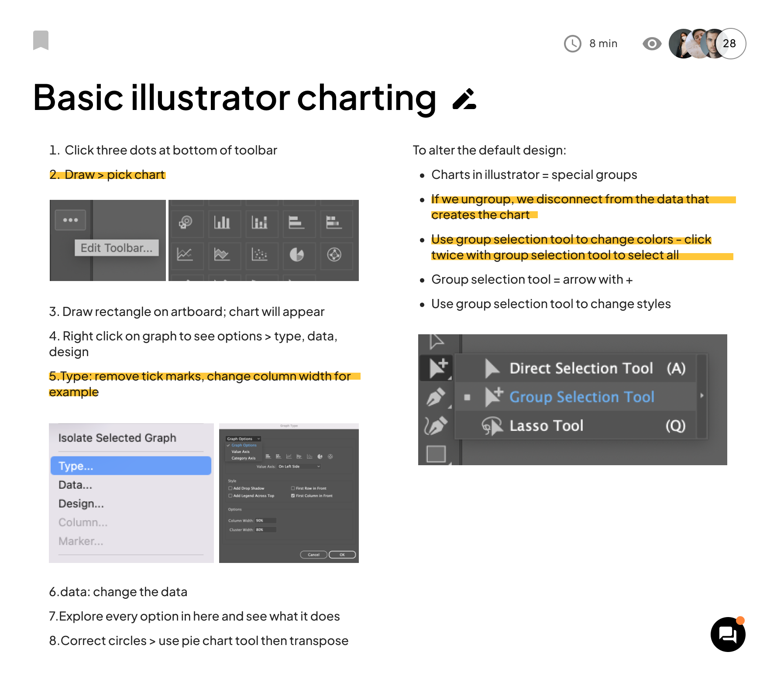Click 'Group selection tool = arrow with +' bullet
784x693 pixels.
532,279
